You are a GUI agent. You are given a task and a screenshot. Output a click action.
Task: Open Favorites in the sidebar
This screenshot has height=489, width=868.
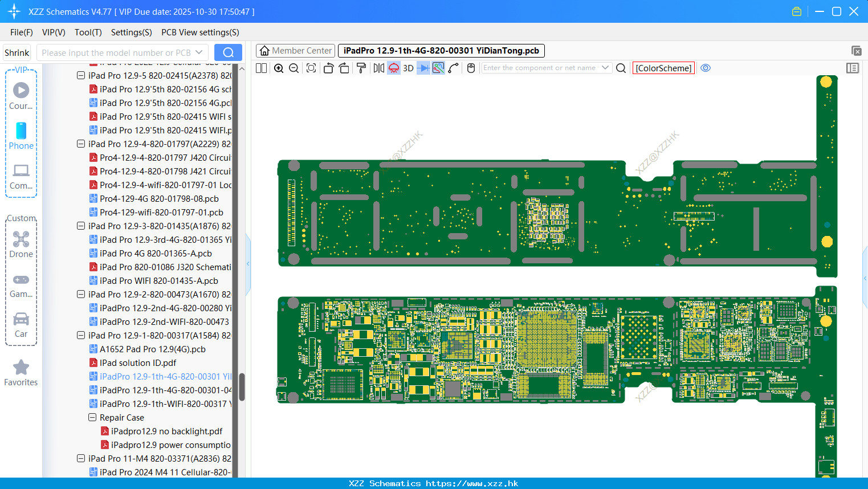point(21,373)
